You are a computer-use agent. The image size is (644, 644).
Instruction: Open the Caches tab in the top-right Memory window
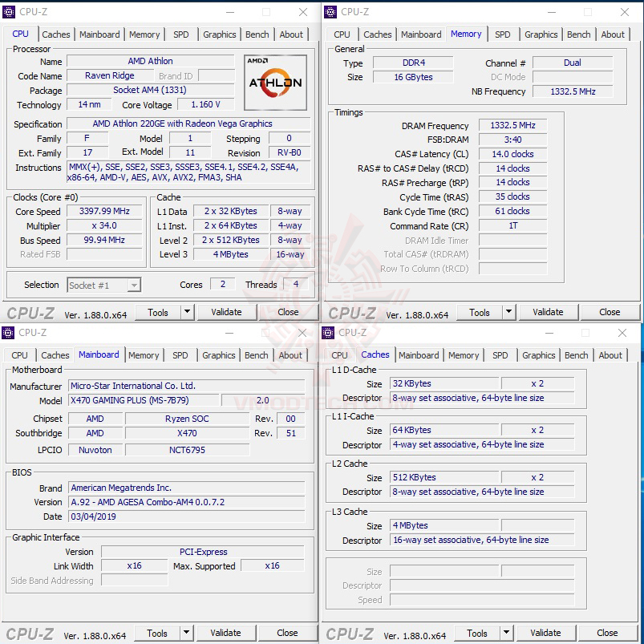click(378, 34)
